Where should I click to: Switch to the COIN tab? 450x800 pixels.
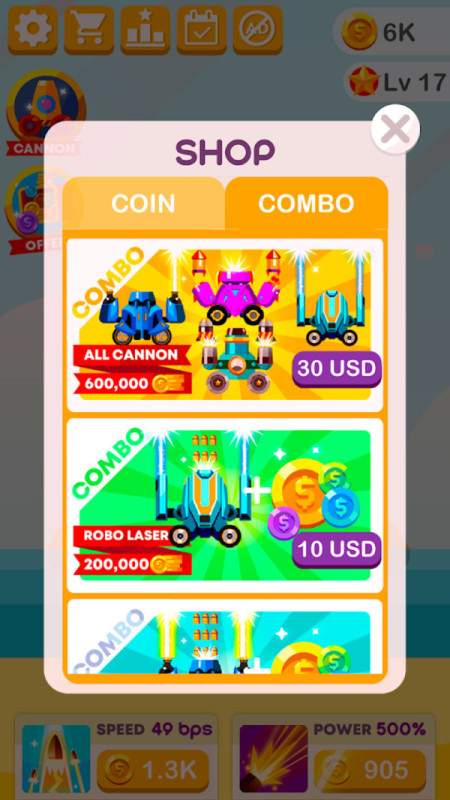click(143, 203)
